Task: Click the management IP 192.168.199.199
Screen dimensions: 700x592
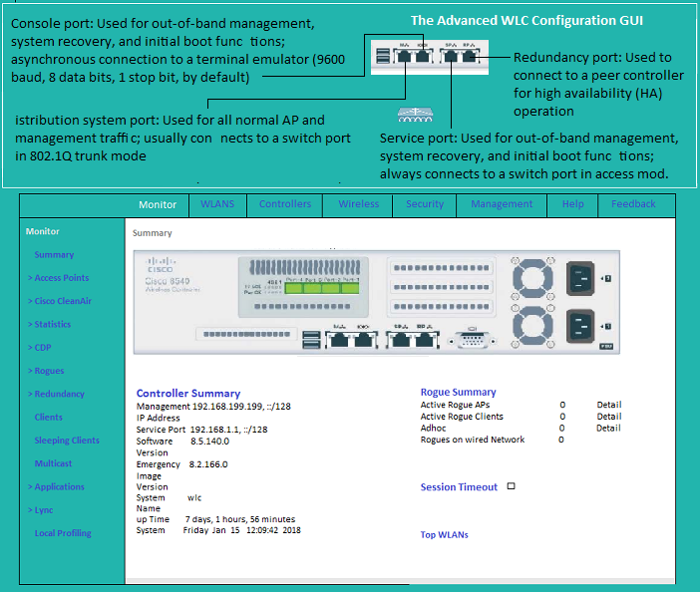Action: click(x=226, y=407)
